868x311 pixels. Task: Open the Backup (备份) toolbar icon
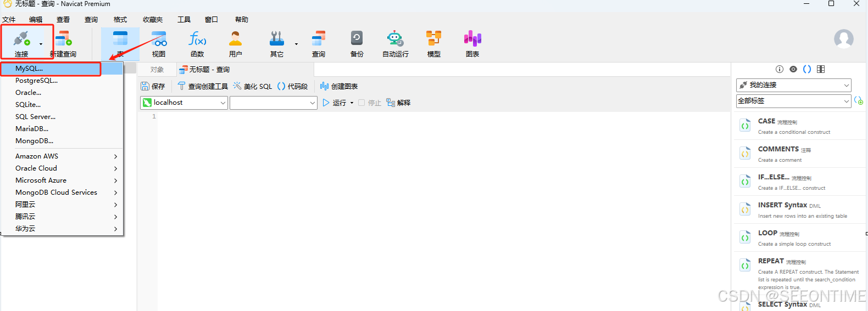[357, 39]
